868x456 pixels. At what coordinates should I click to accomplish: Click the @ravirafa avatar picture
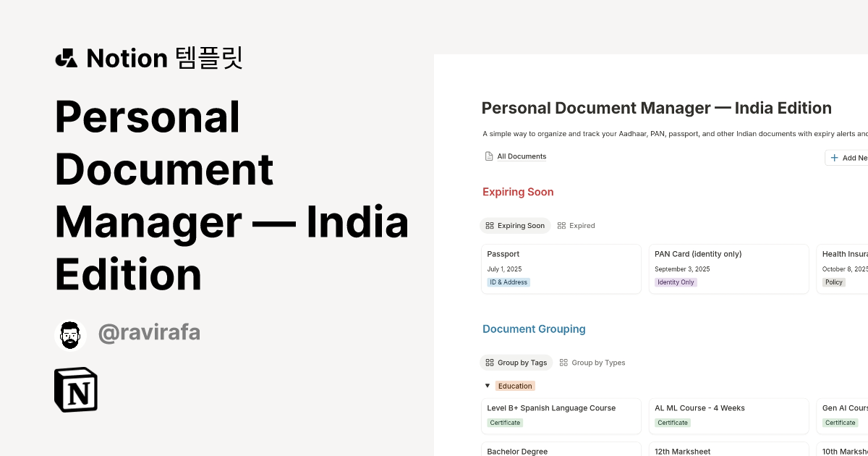coord(70,334)
